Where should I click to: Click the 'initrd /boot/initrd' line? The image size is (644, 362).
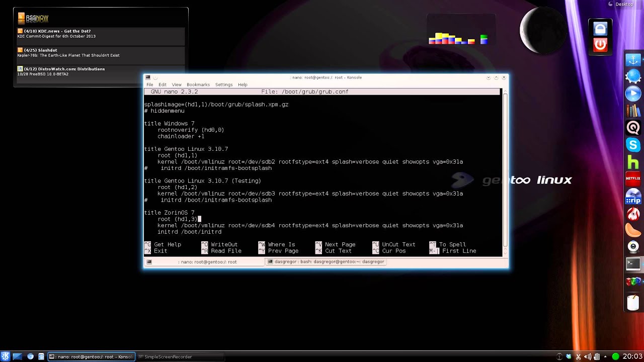[x=189, y=232]
